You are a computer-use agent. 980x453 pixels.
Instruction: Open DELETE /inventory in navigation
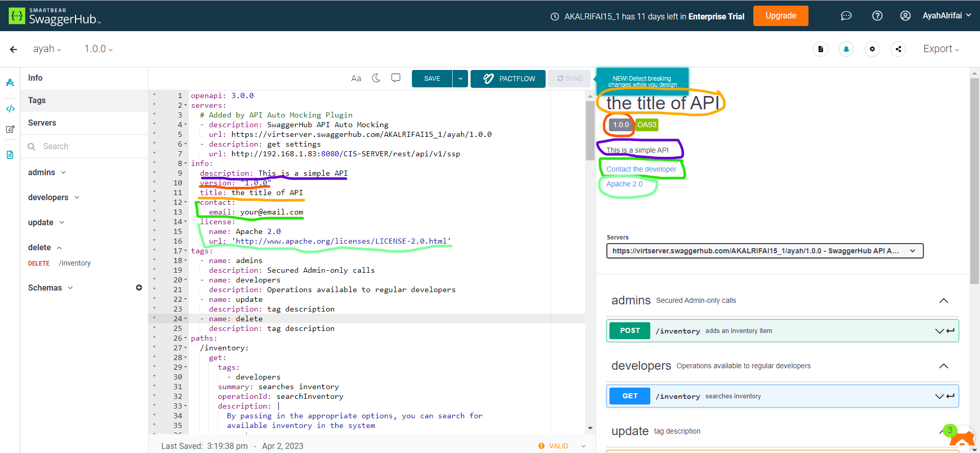click(x=59, y=264)
